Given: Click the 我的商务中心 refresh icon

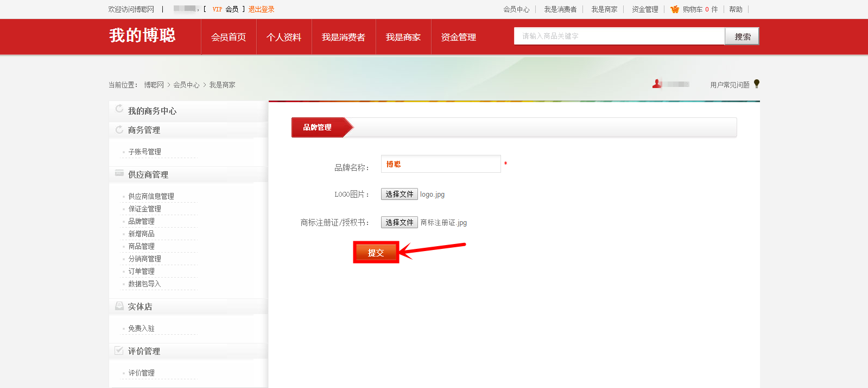Looking at the screenshot, I should [x=119, y=109].
